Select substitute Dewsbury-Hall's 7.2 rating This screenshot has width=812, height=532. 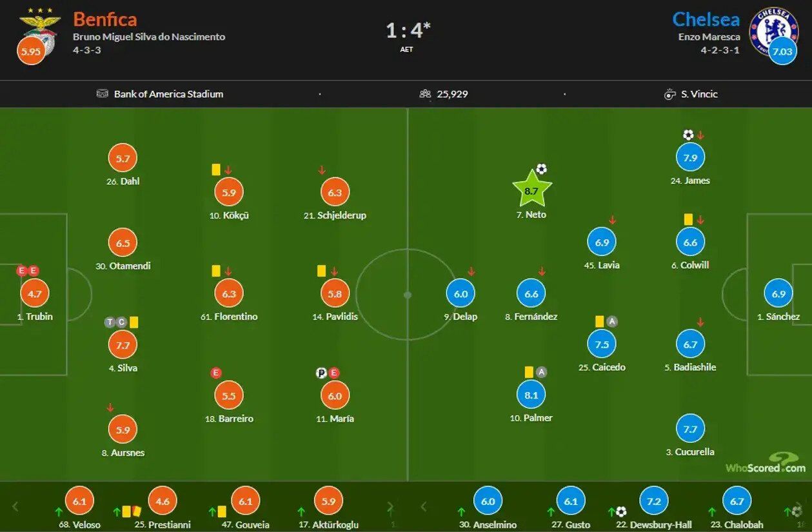[x=654, y=500]
